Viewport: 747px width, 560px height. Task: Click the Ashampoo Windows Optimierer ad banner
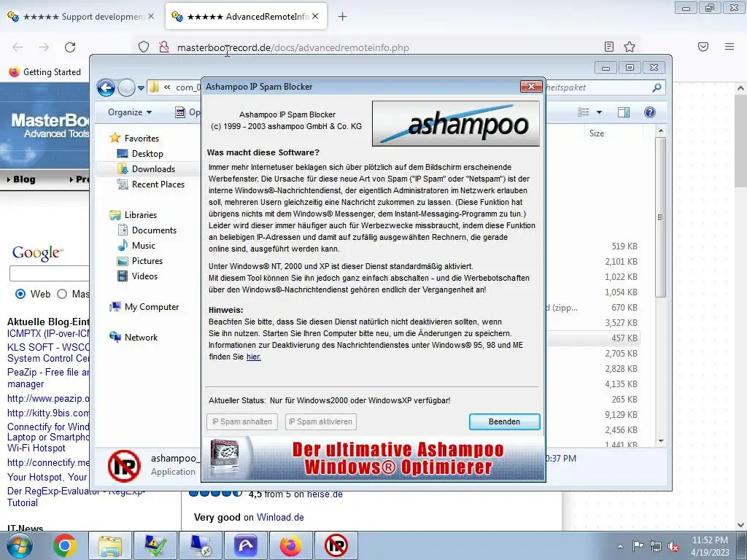374,459
